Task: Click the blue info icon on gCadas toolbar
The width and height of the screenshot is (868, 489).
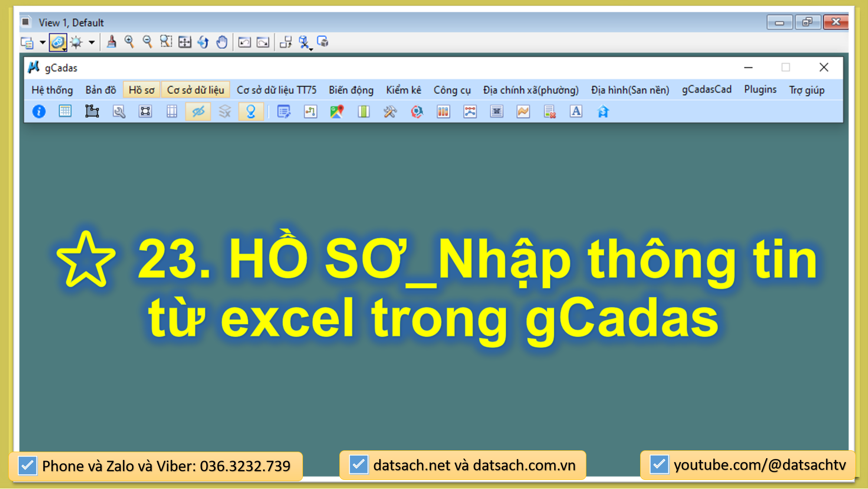Action: coord(38,112)
